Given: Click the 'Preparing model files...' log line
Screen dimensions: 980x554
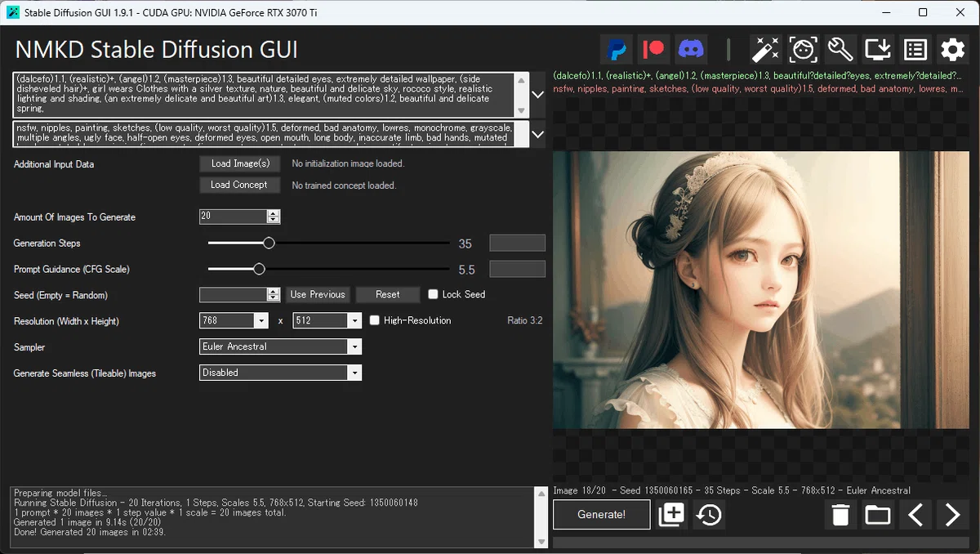Looking at the screenshot, I should pyautogui.click(x=60, y=494).
